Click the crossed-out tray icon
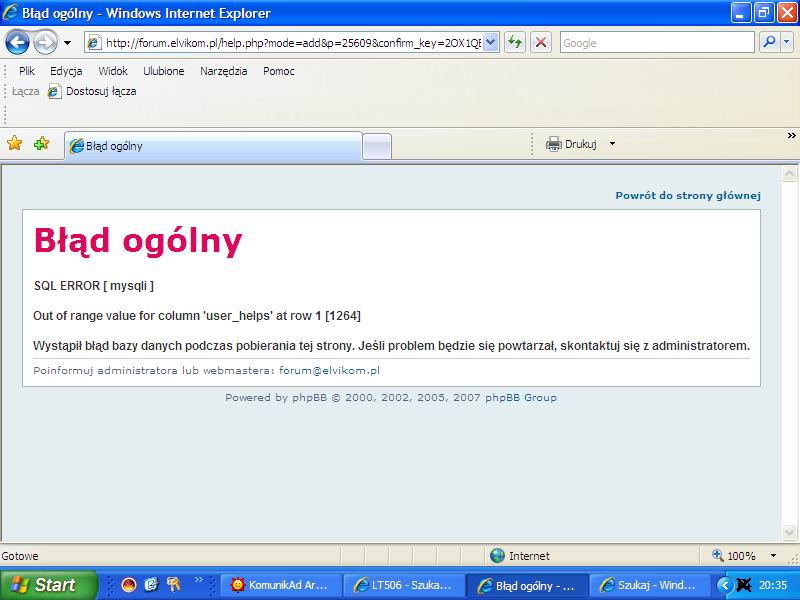Image resolution: width=800 pixels, height=600 pixels. [x=743, y=585]
